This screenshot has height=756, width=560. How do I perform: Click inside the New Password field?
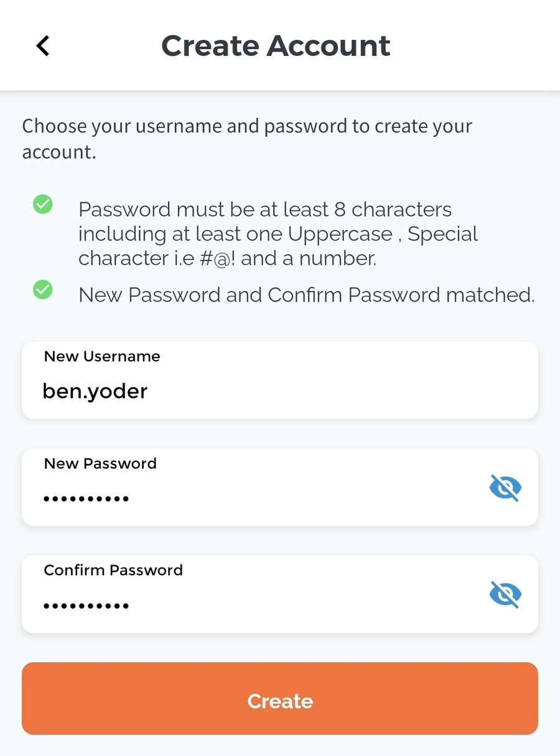click(249, 497)
